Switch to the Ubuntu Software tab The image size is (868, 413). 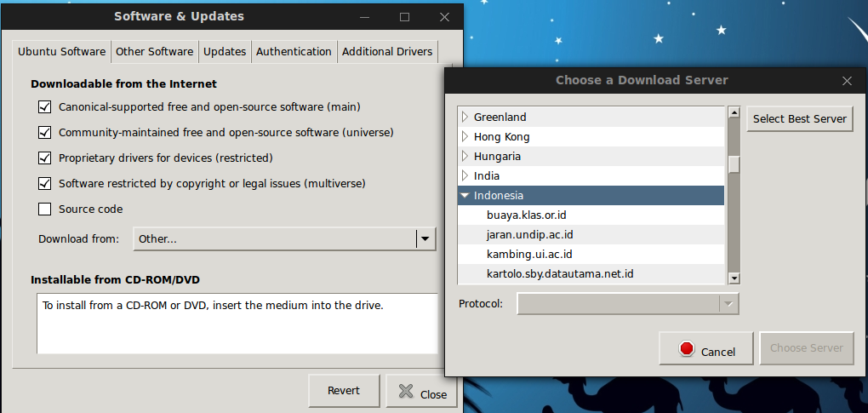pyautogui.click(x=61, y=51)
